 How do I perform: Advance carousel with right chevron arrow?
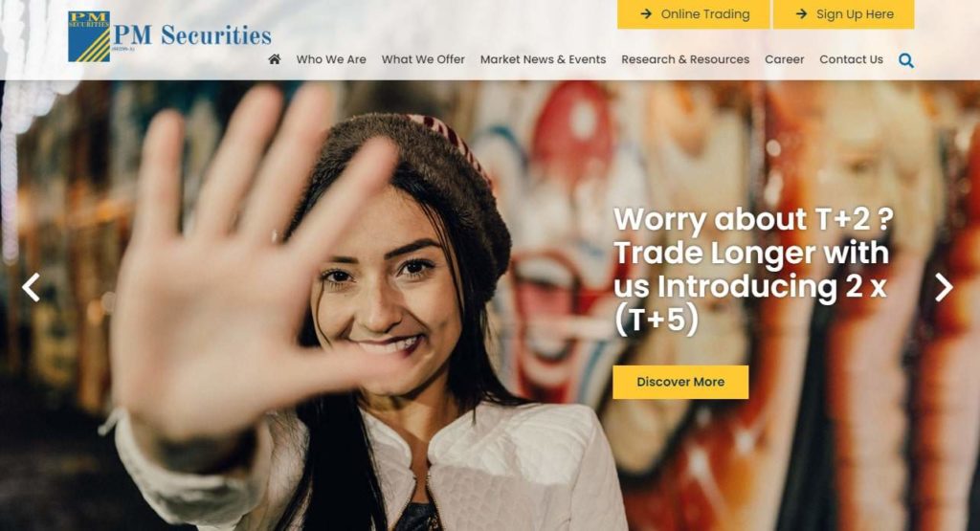tap(944, 287)
